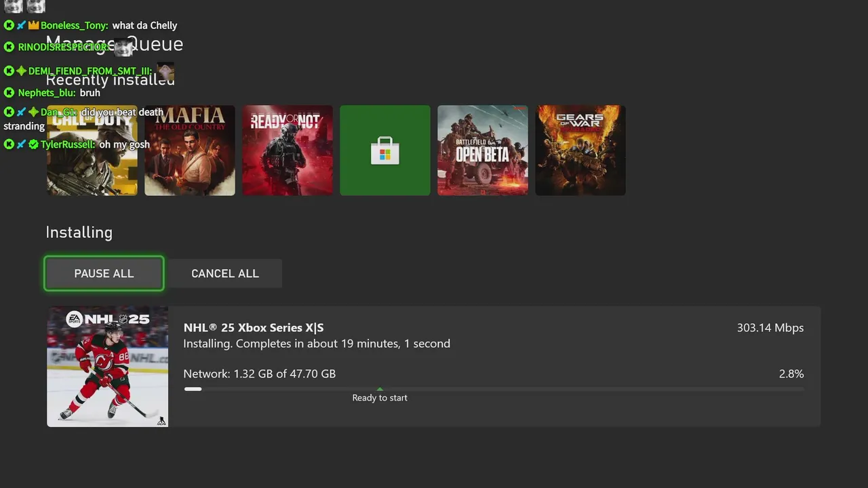Click Boneless_Tony username in chat overlay
Viewport: 868px width, 488px height.
point(74,25)
